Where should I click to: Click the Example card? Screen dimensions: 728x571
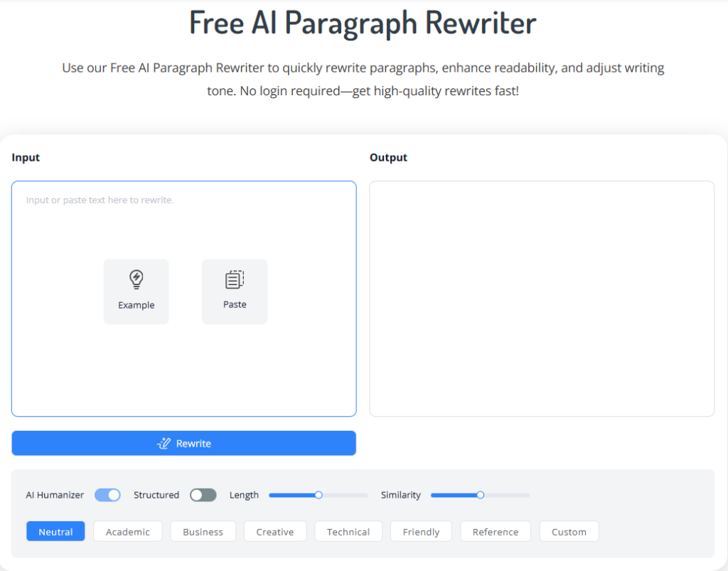coord(136,292)
